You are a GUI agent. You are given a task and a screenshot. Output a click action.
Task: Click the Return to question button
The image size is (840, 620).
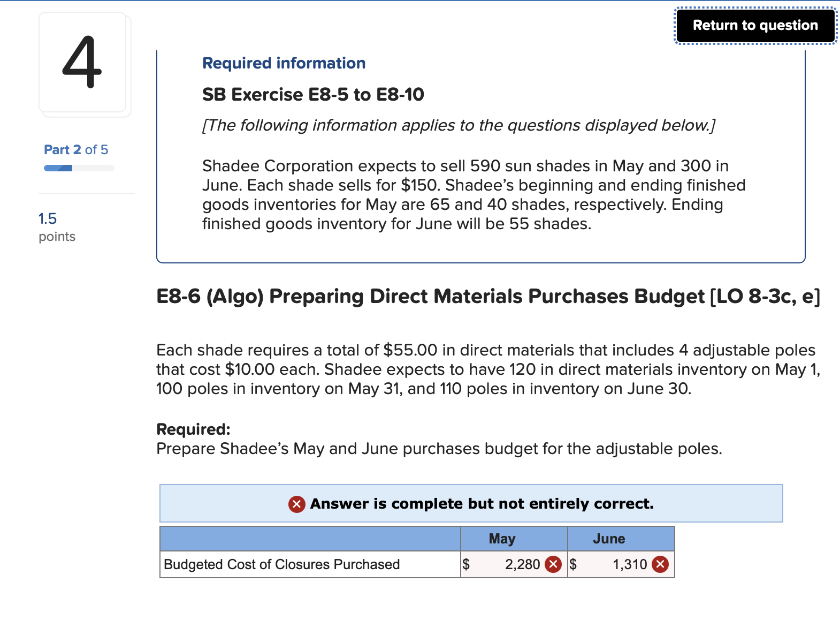click(755, 25)
